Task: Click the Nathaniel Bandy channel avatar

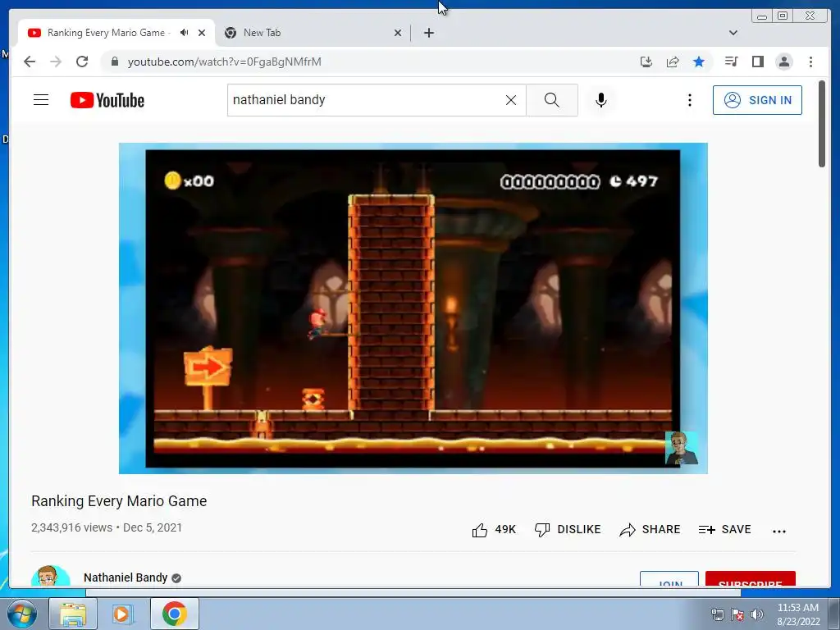Action: pos(50,576)
